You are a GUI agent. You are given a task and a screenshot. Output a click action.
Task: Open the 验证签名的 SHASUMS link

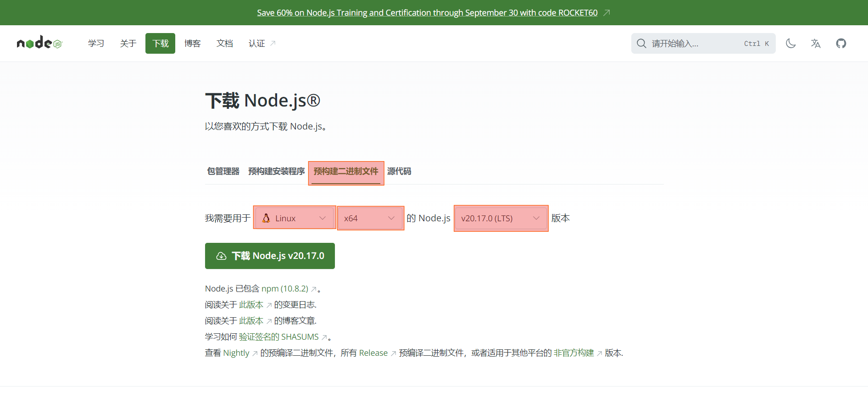(278, 337)
